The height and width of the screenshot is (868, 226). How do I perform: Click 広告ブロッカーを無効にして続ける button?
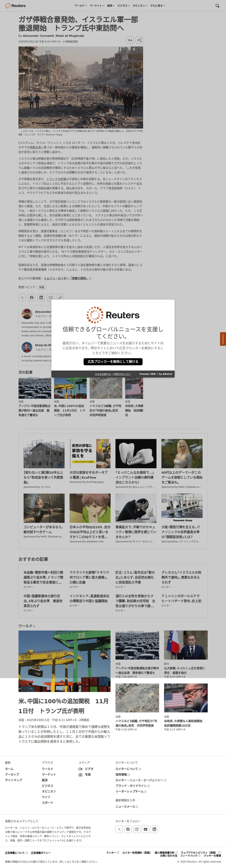click(x=113, y=362)
